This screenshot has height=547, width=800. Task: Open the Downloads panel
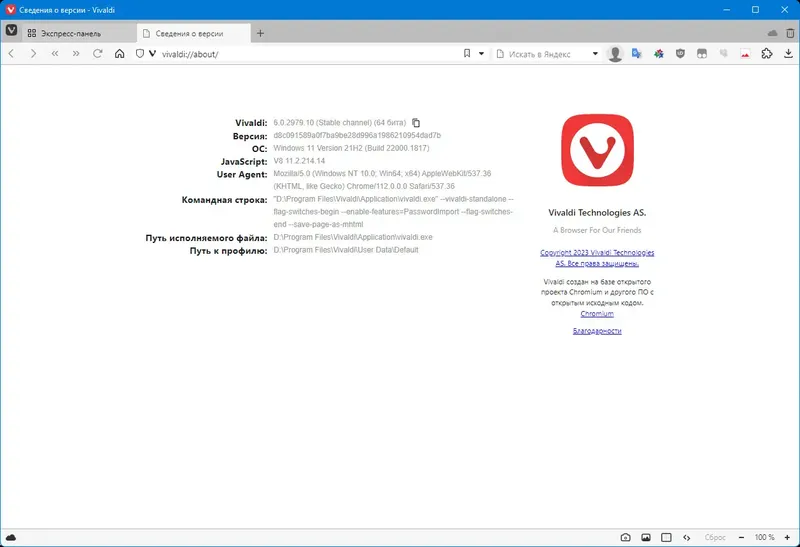[788, 54]
